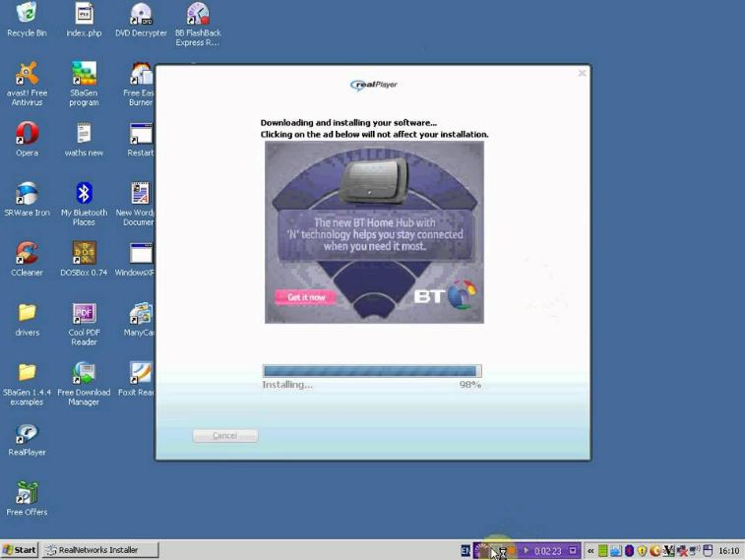Click the 98% progress label
The image size is (745, 560).
pos(470,385)
